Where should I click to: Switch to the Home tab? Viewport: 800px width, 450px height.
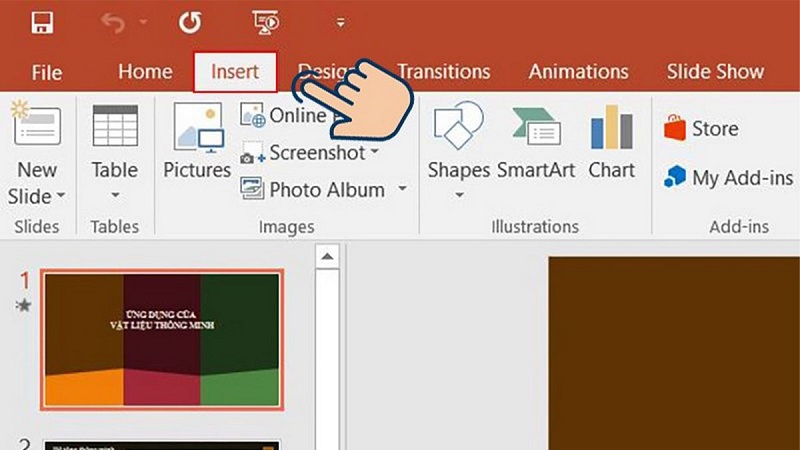pos(145,71)
